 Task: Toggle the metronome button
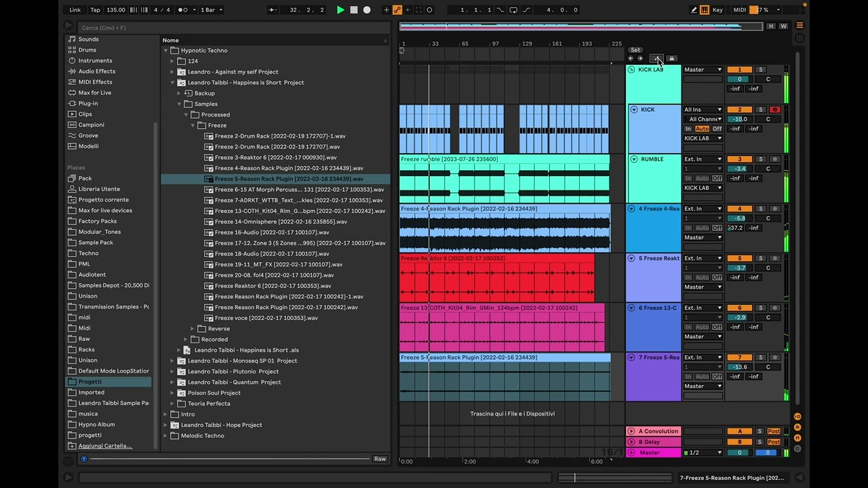(183, 10)
